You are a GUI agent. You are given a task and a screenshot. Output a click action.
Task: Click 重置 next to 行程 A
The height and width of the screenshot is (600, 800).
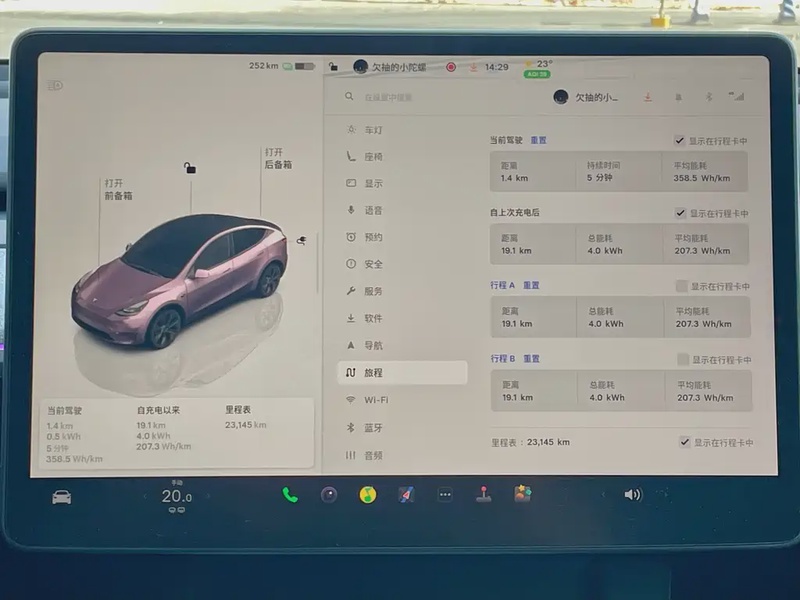coord(531,285)
